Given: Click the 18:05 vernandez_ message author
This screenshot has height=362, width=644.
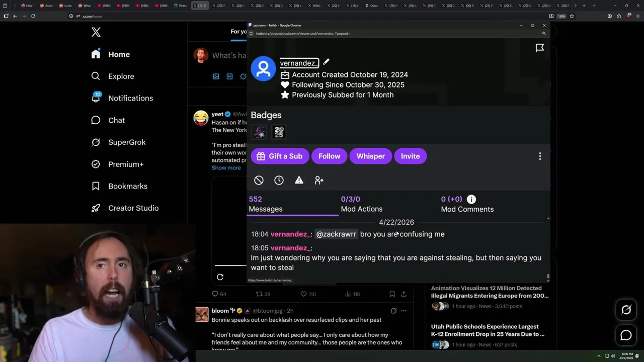Looking at the screenshot, I should click(x=290, y=248).
